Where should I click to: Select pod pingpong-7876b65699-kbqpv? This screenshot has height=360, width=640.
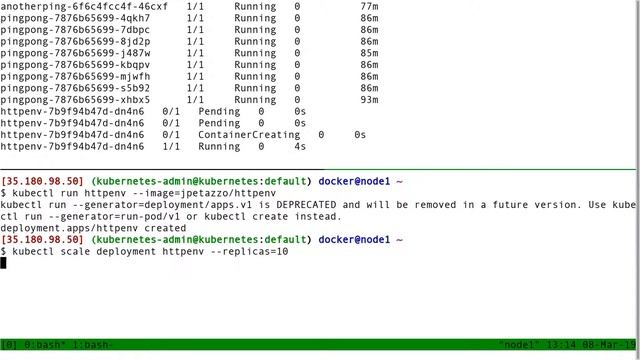(75, 65)
